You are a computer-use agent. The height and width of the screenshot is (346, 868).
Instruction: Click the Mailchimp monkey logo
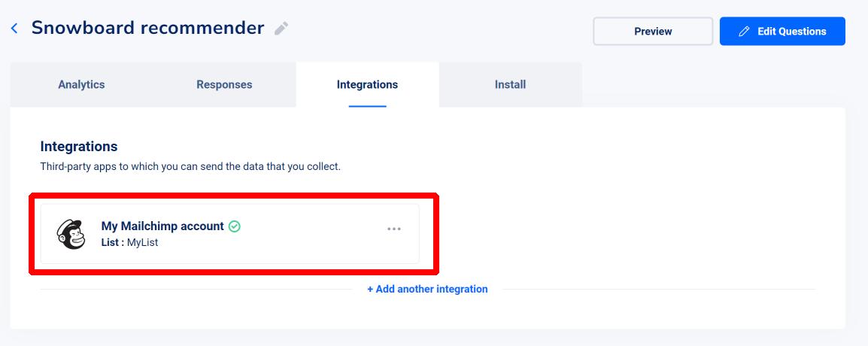tap(71, 234)
